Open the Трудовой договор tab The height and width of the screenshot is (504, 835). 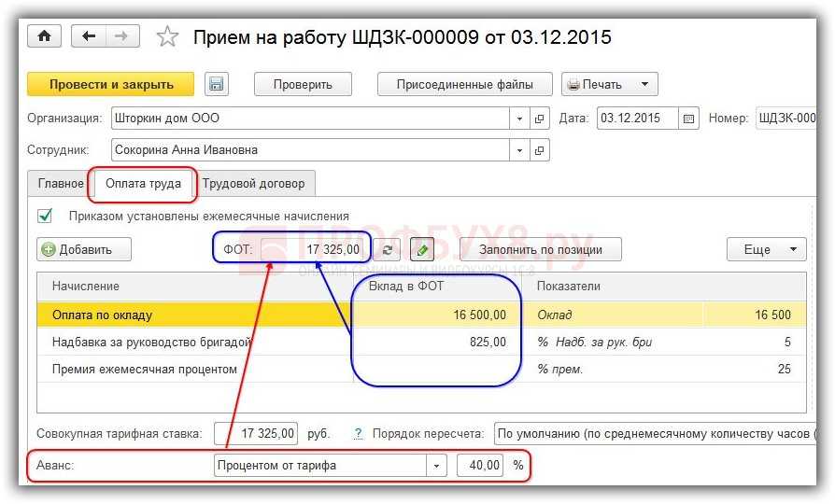(253, 184)
